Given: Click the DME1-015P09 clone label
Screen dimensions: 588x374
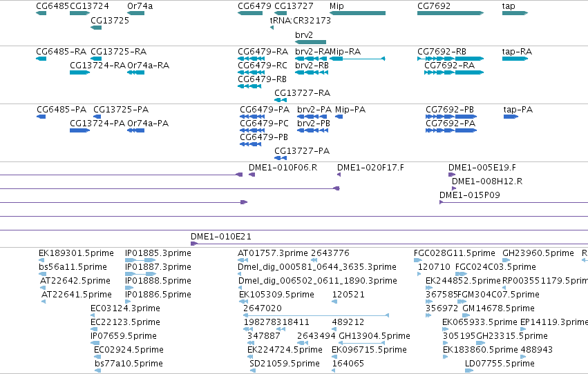Looking at the screenshot, I should pyautogui.click(x=469, y=195).
